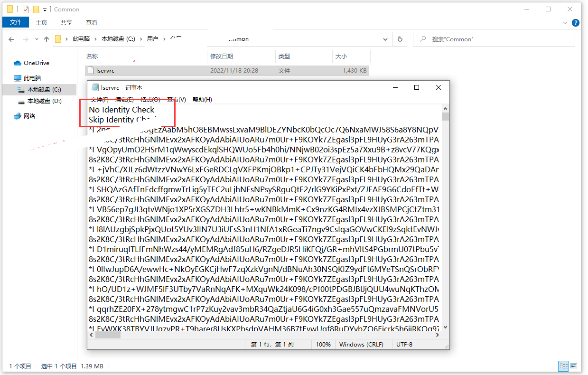Image resolution: width=588 pixels, height=375 pixels.
Task: Click the 100% zoom status entry
Action: point(323,344)
